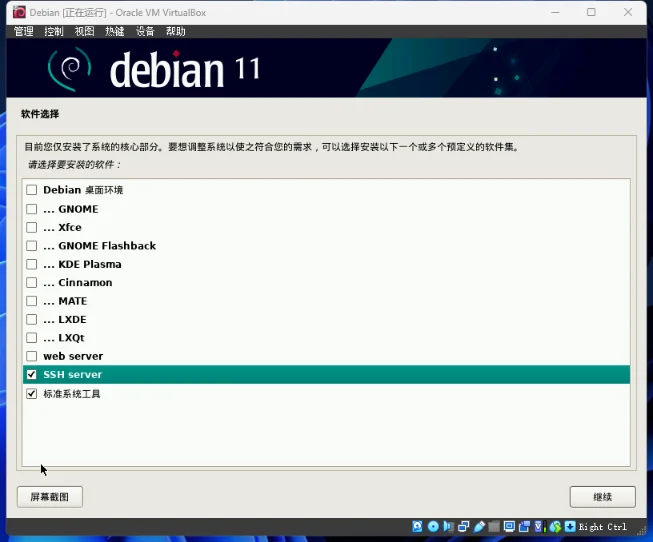Enable the GNOME desktop checkbox
The height and width of the screenshot is (542, 653).
[32, 209]
